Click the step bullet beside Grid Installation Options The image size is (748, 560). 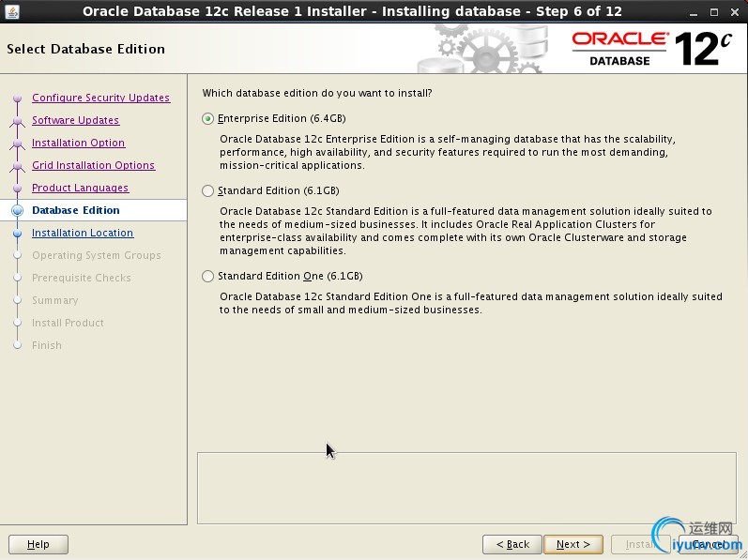pyautogui.click(x=18, y=165)
